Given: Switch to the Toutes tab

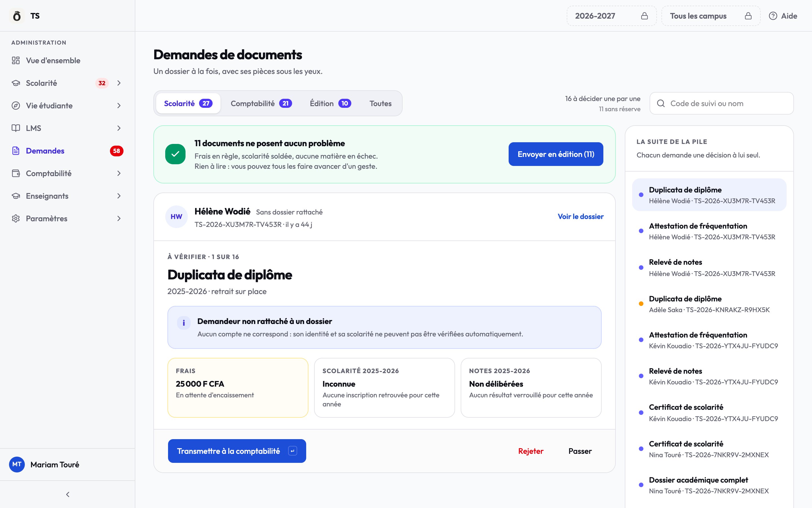Looking at the screenshot, I should point(381,104).
